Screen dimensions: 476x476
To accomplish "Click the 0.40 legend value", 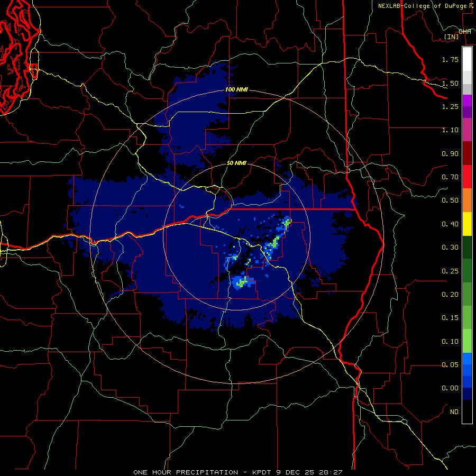I will pos(450,224).
